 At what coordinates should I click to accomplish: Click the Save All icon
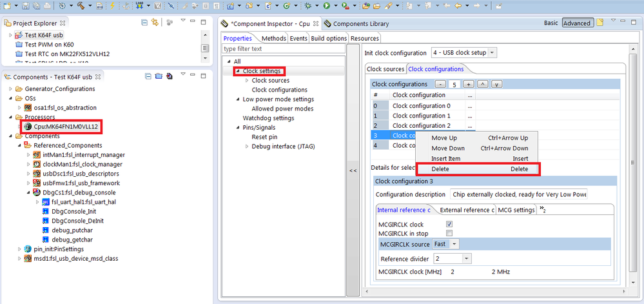tap(36, 6)
